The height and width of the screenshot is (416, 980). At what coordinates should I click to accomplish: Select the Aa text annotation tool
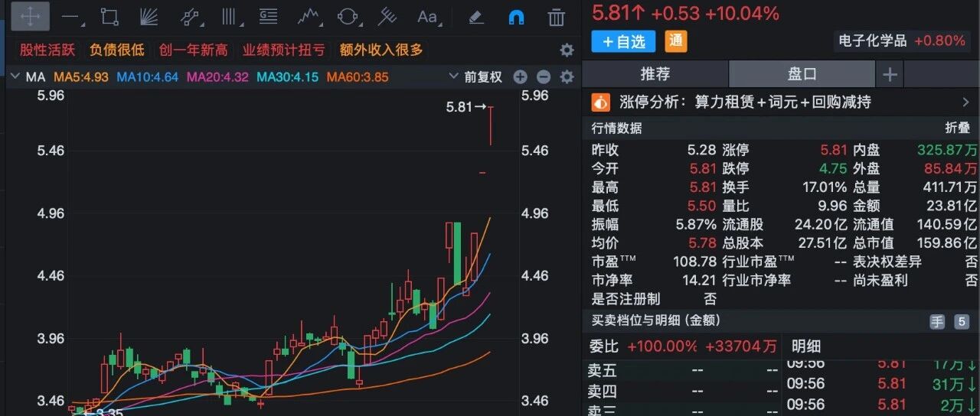click(426, 16)
